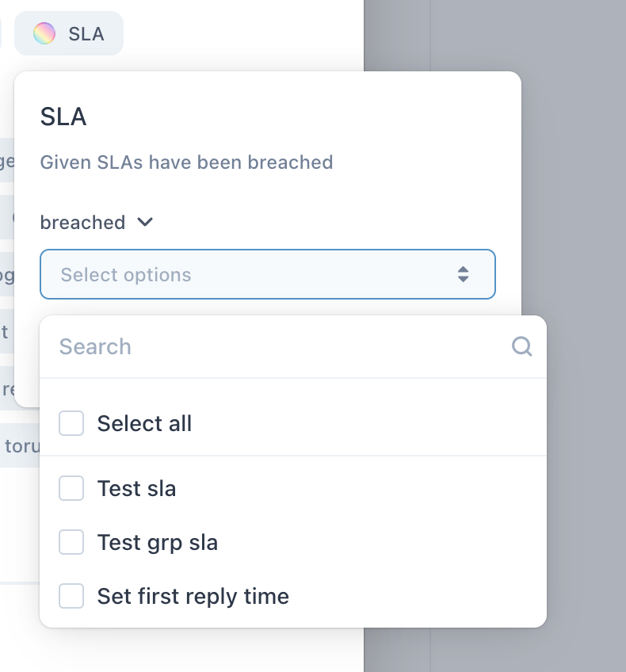Click the SLA heading in the popup
The width and height of the screenshot is (626, 672).
pos(63,116)
